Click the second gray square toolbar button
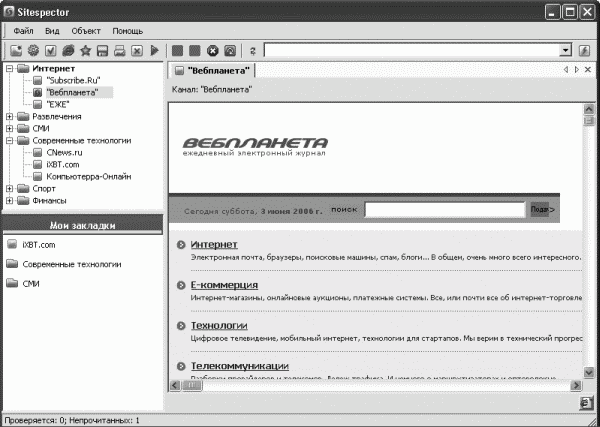 point(195,51)
